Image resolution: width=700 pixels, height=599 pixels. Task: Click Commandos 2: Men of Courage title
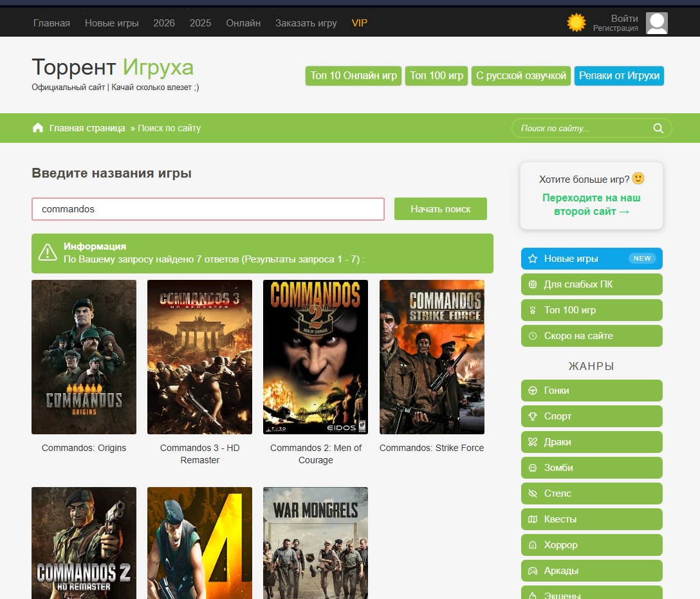click(316, 454)
